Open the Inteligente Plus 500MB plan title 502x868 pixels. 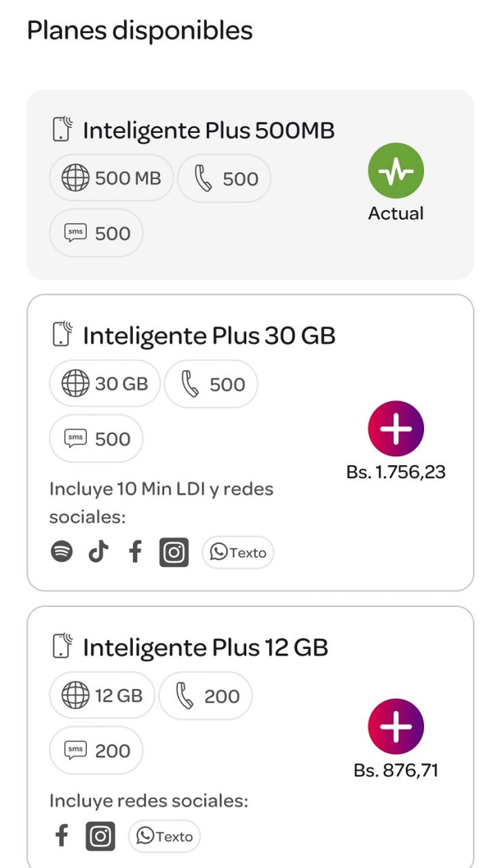click(x=208, y=130)
